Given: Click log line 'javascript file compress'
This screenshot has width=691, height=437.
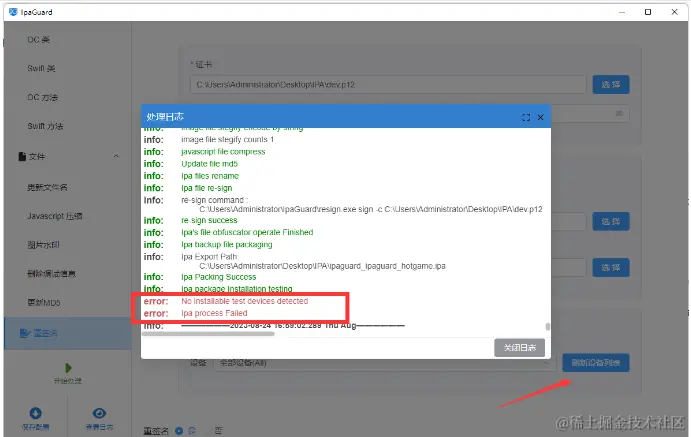Looking at the screenshot, I should (x=223, y=152).
